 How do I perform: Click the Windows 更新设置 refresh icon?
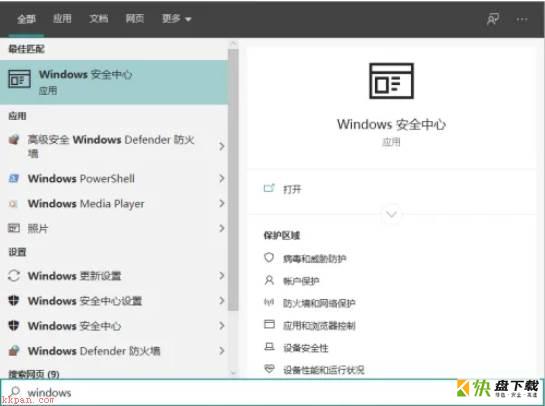click(14, 276)
